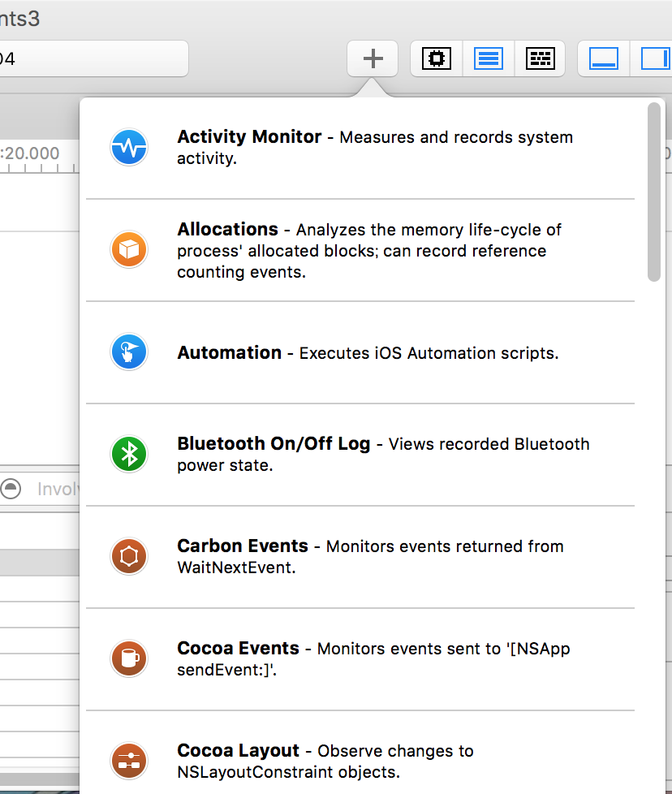Screen dimensions: 672x794
Task: Choose the green Bluetooth icon
Action: coord(129,455)
